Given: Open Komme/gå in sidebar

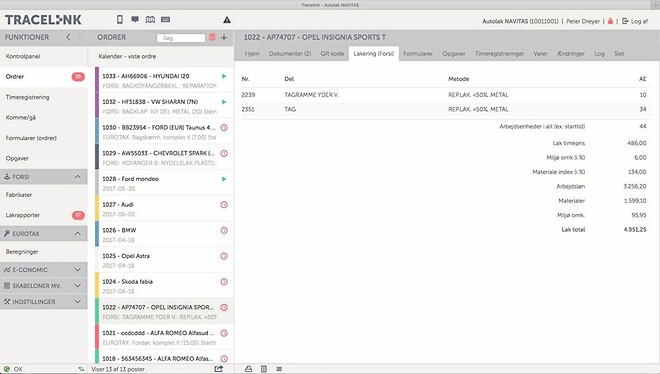Looking at the screenshot, I should [x=44, y=117].
